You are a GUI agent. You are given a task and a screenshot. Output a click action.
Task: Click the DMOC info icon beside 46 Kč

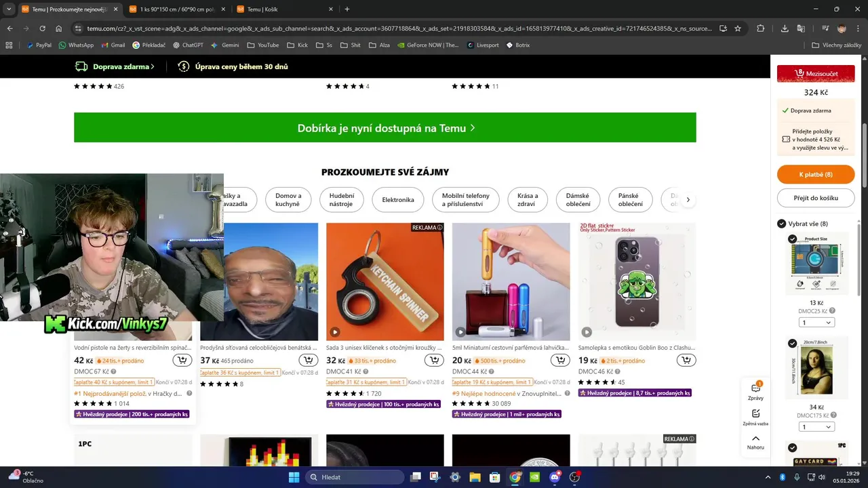click(618, 371)
